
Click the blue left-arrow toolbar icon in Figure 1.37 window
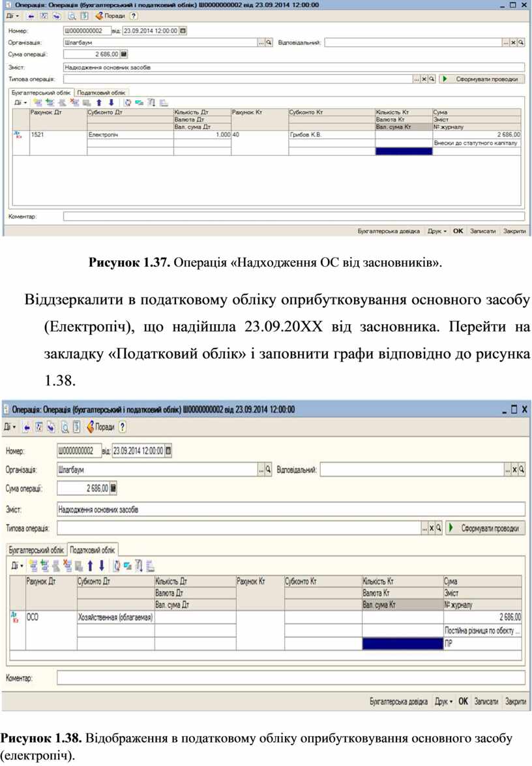pos(31,16)
